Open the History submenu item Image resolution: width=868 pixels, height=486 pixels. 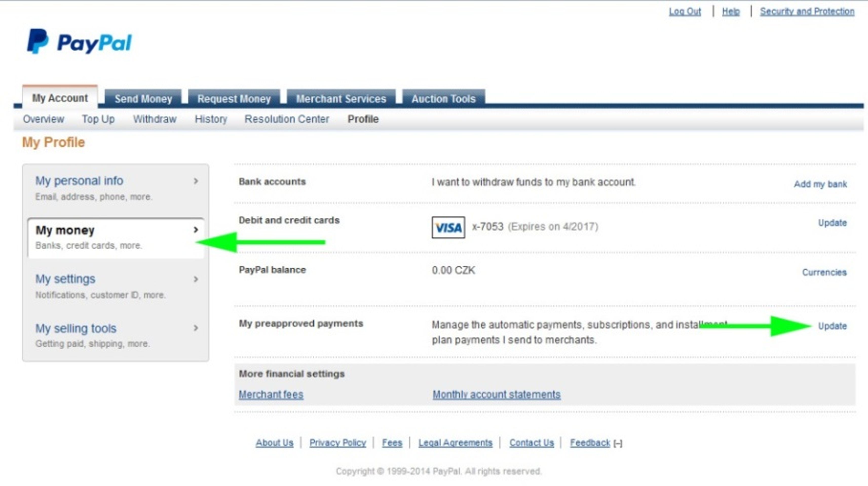point(211,119)
